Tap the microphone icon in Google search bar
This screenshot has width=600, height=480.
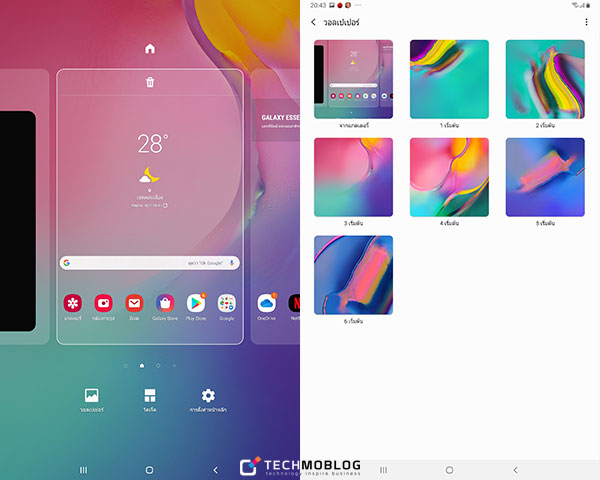coord(232,263)
